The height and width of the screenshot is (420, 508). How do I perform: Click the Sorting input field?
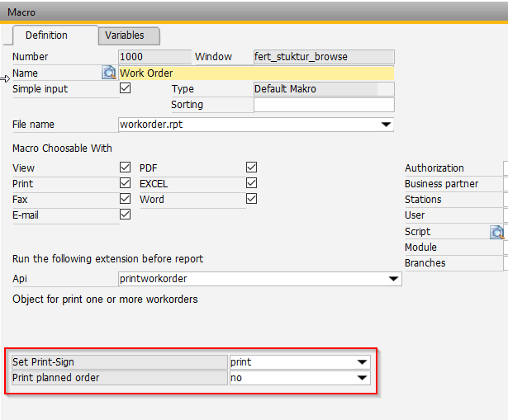click(x=323, y=105)
